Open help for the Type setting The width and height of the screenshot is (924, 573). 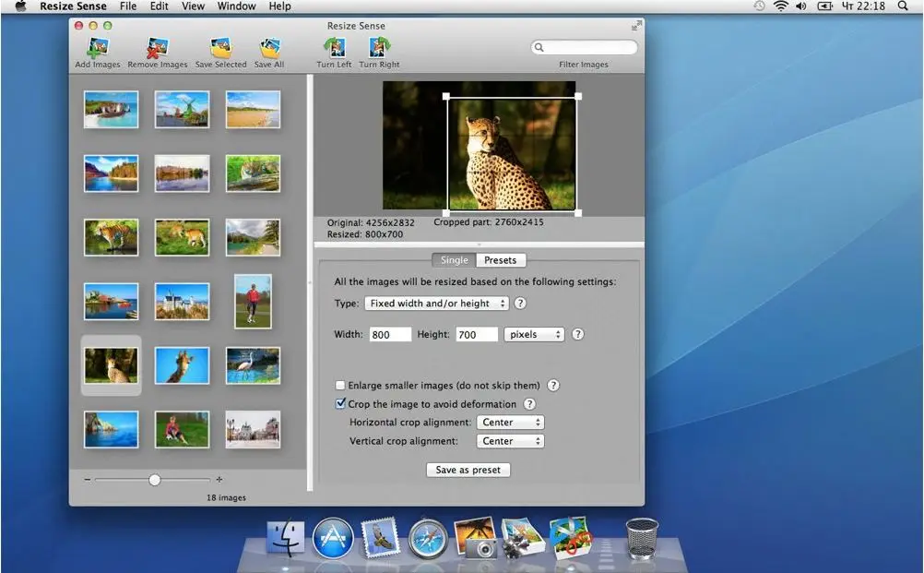coord(520,303)
